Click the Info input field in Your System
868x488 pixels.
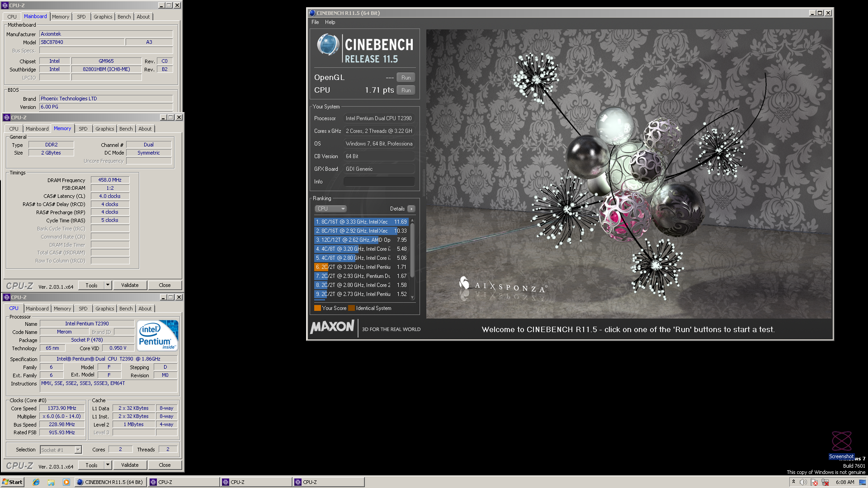coord(379,182)
